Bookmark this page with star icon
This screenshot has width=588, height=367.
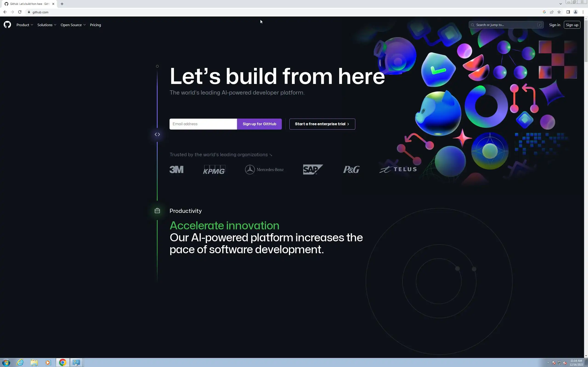(x=559, y=12)
